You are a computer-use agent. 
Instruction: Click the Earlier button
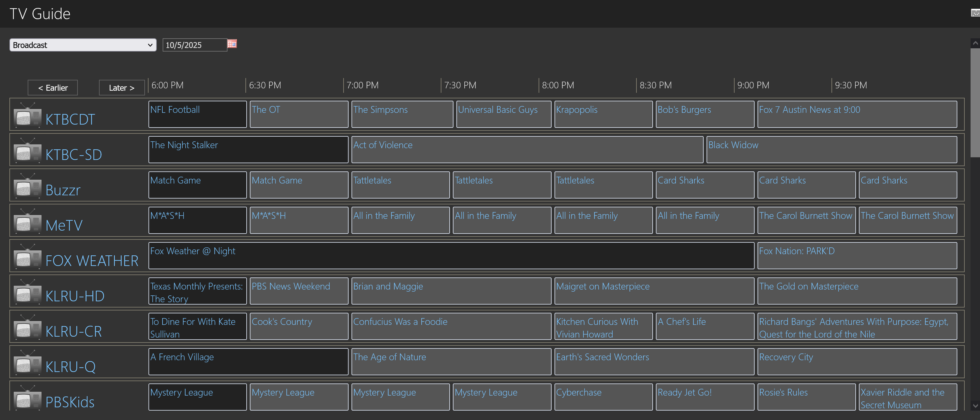[53, 87]
